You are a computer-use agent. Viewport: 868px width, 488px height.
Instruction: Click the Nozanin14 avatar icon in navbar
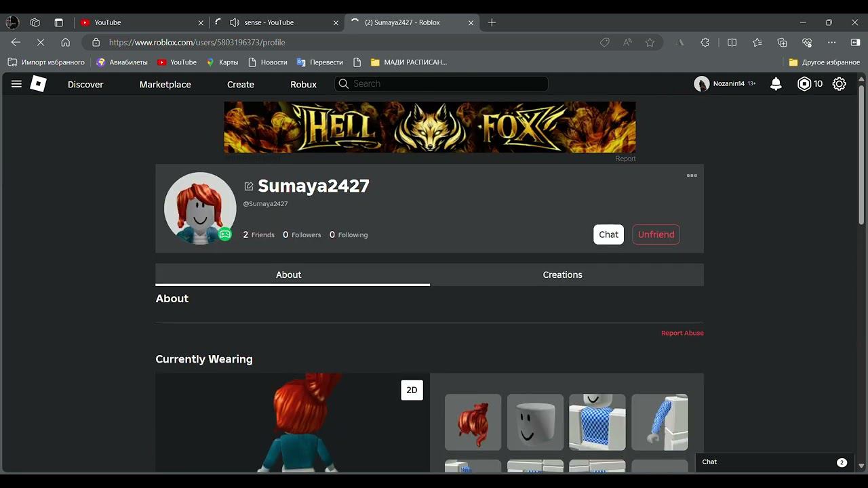(x=702, y=84)
